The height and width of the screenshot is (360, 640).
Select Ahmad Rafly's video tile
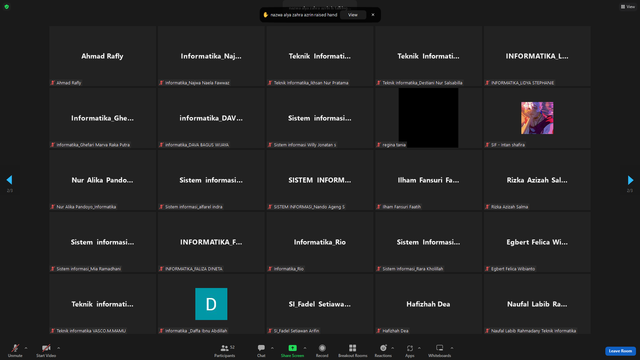point(102,56)
